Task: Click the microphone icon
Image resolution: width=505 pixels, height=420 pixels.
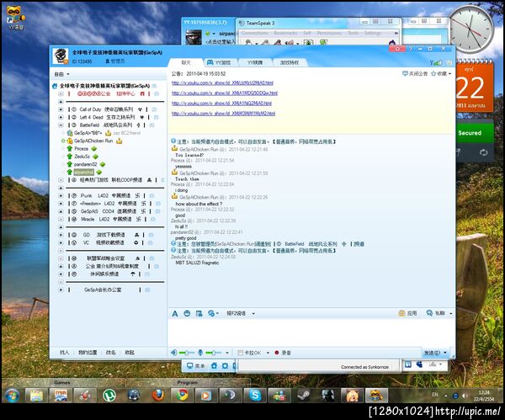Action: tap(200, 353)
